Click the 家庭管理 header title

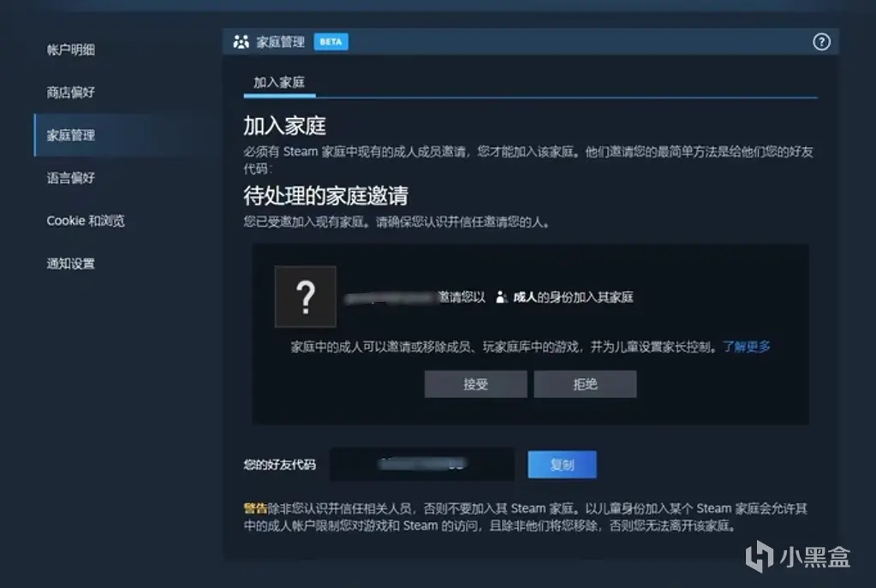[281, 42]
